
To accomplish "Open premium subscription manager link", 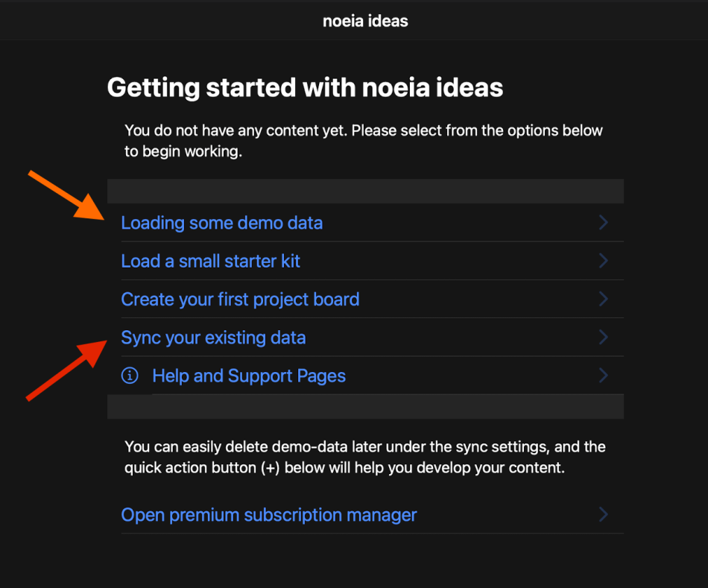I will click(269, 515).
